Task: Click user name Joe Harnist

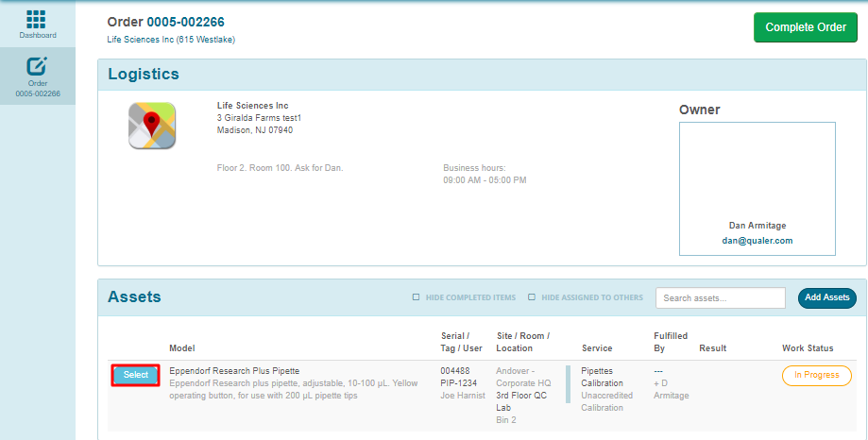Action: tap(463, 396)
